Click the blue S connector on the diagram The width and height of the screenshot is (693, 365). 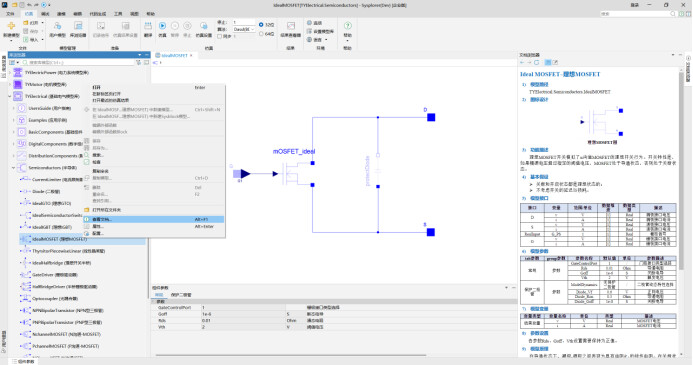click(430, 232)
